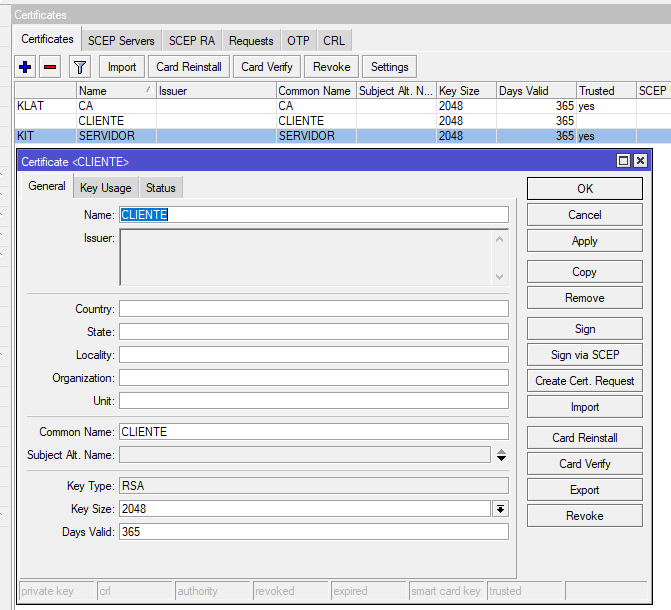Viewport: 671px width, 610px height.
Task: Click the Name input field
Action: tap(314, 214)
